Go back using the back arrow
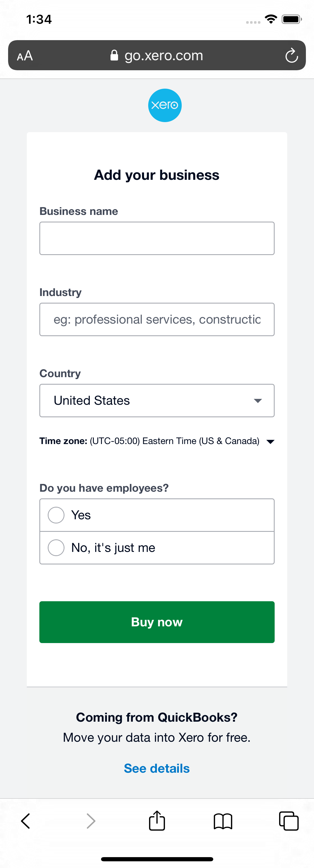The image size is (314, 868). tap(26, 821)
